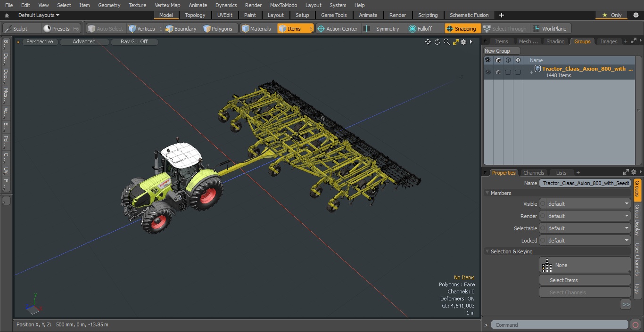644x332 pixels.
Task: Collapse the Selection & Keying section
Action: click(x=487, y=251)
